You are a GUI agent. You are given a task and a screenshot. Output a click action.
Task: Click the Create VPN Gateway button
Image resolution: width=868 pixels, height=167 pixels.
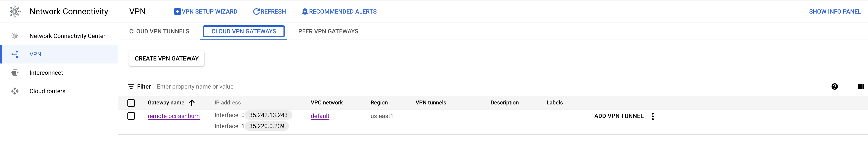[x=166, y=58]
